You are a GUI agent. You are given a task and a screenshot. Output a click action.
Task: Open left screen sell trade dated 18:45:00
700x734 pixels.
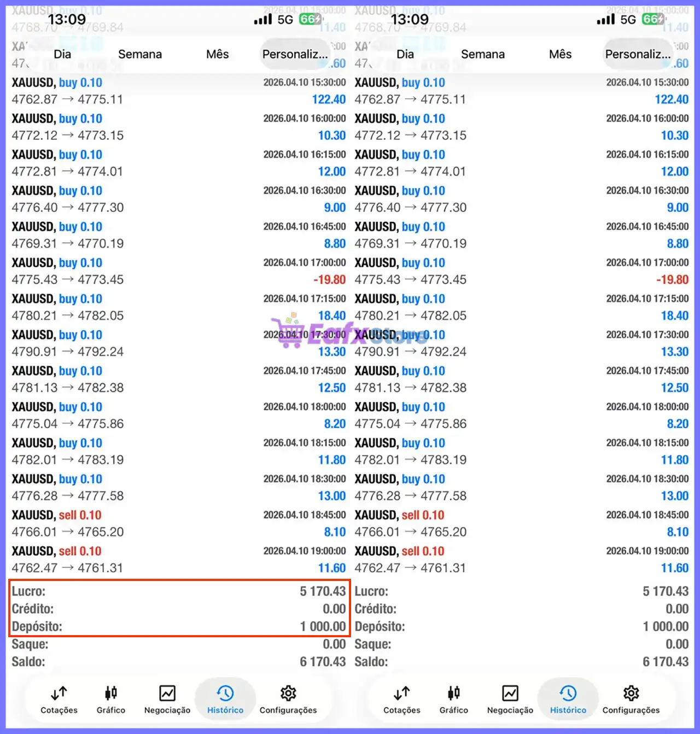pos(179,524)
